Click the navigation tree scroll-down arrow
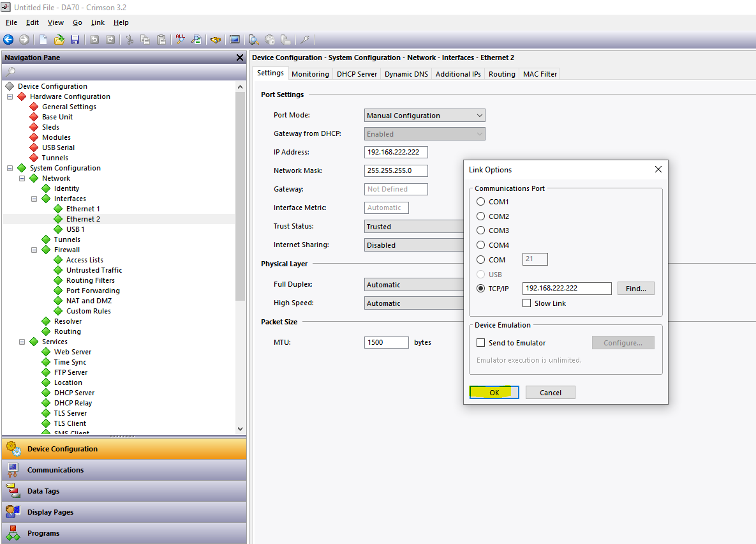 click(x=240, y=428)
